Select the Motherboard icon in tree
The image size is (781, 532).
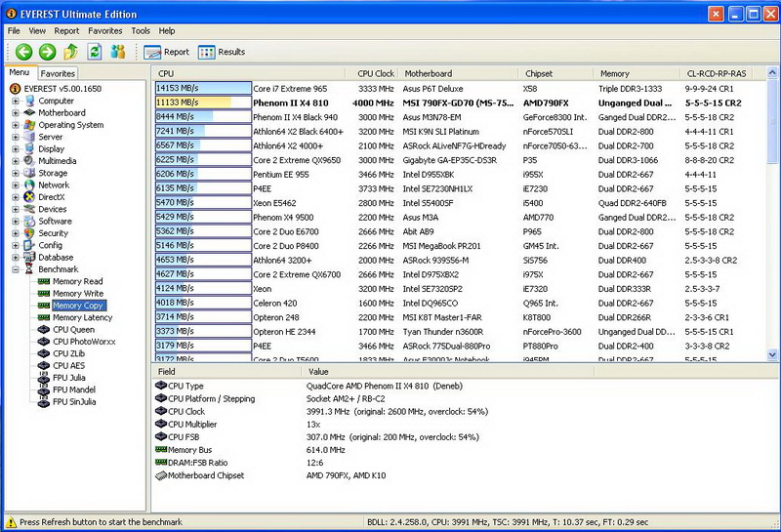click(30, 112)
